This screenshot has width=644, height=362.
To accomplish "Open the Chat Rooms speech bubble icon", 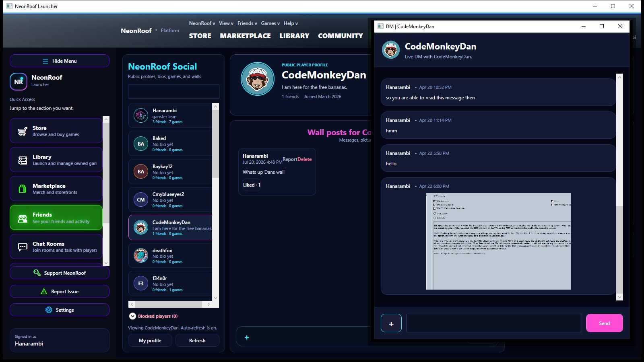I will point(23,247).
